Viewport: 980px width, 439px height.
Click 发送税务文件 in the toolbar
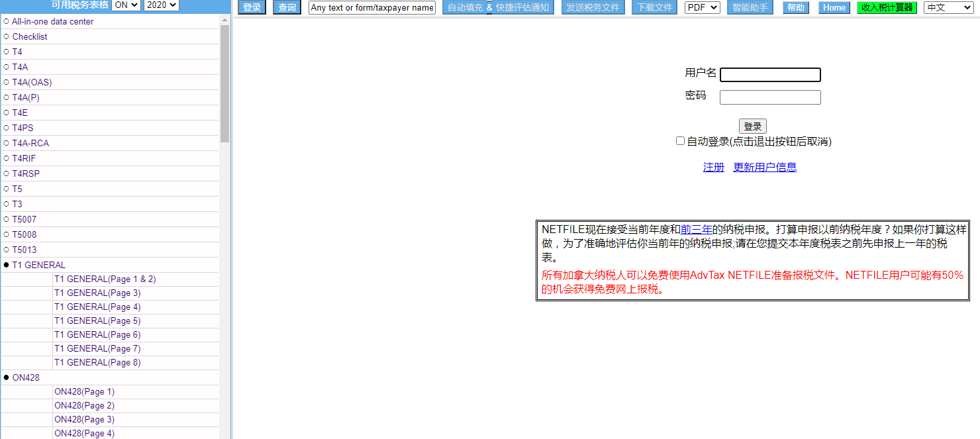coord(593,8)
